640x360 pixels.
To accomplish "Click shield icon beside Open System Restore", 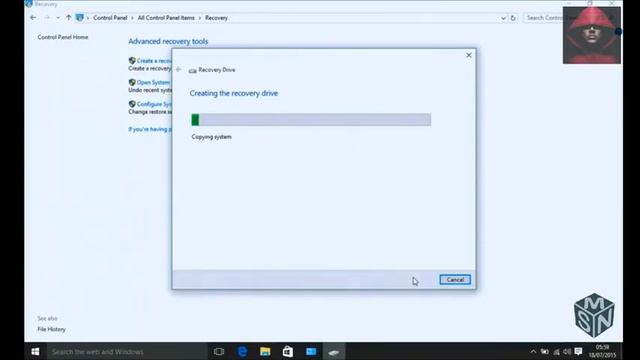I will coord(132,82).
